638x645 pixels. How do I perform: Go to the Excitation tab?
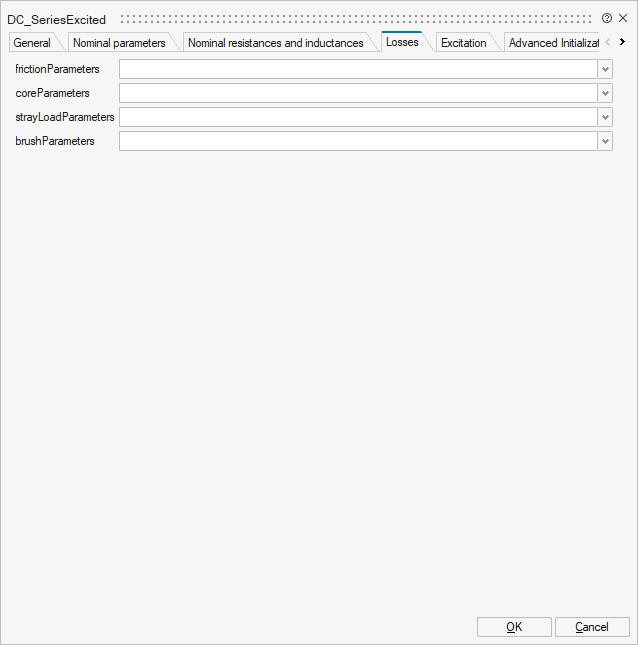coord(463,43)
